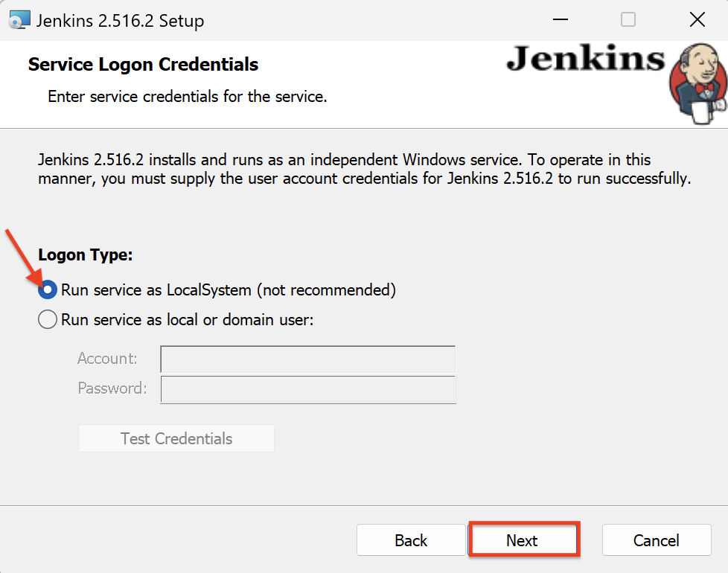Proceed by clicking the Next button

point(523,540)
